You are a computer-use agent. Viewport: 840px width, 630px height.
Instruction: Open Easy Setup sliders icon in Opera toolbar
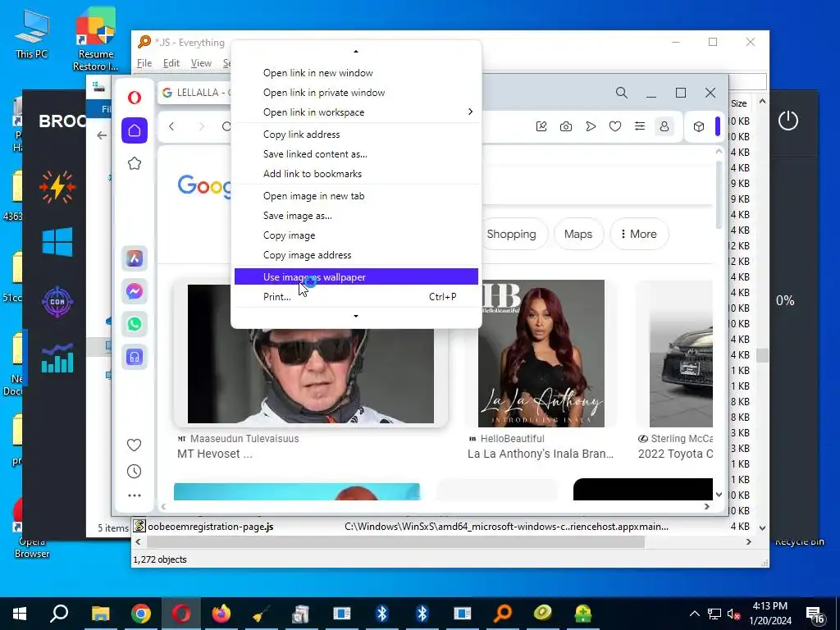(640, 126)
